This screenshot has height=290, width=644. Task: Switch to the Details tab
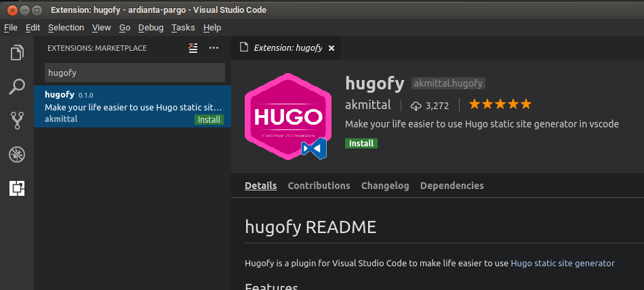[x=261, y=186]
